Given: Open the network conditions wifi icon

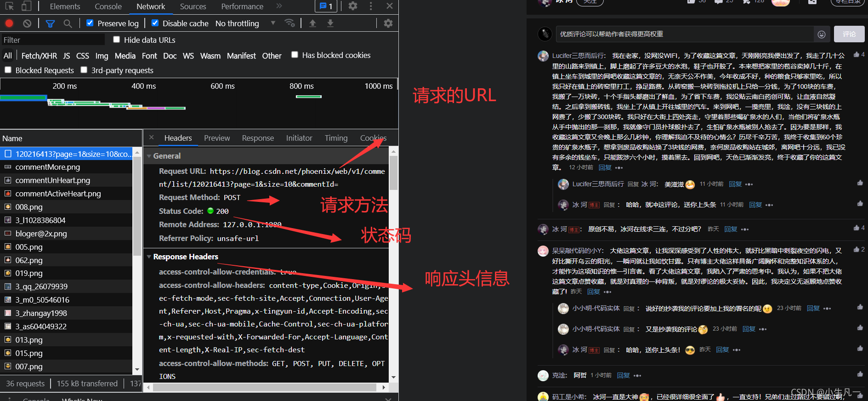Looking at the screenshot, I should [289, 23].
